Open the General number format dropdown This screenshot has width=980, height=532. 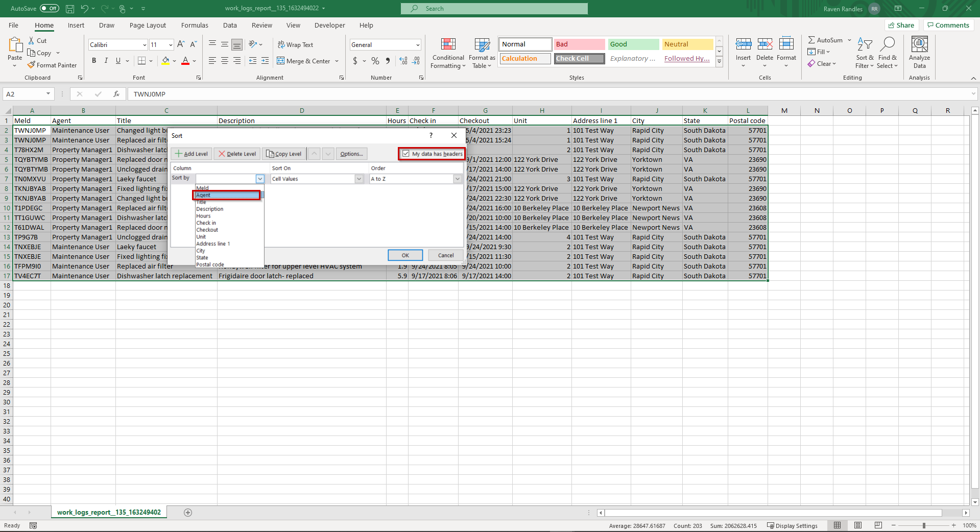click(417, 45)
